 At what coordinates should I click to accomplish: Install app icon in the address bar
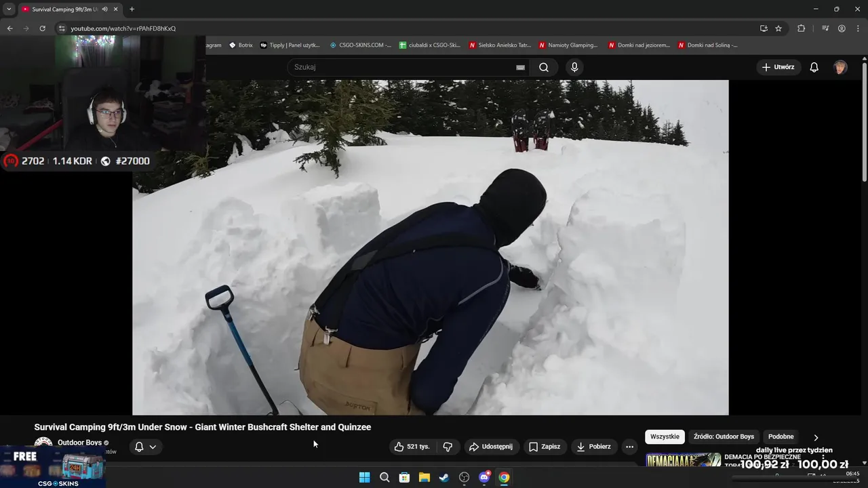[x=764, y=28]
